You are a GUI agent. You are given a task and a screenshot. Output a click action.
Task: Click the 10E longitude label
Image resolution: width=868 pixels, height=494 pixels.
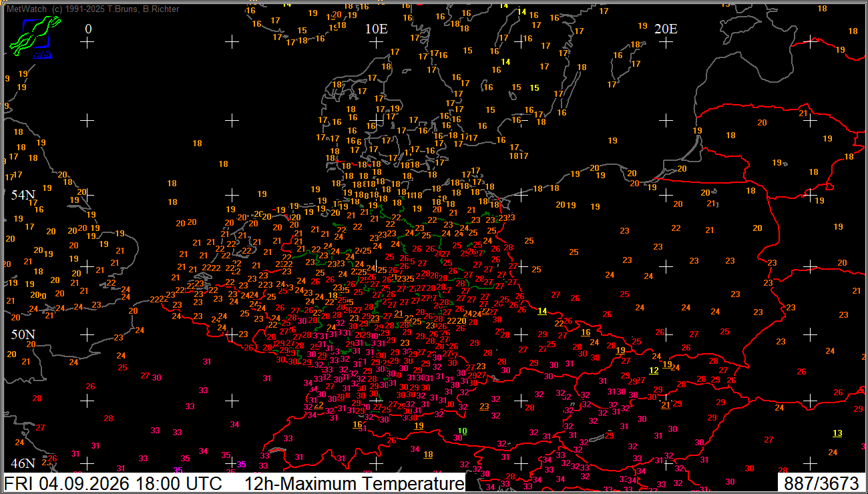click(x=377, y=29)
